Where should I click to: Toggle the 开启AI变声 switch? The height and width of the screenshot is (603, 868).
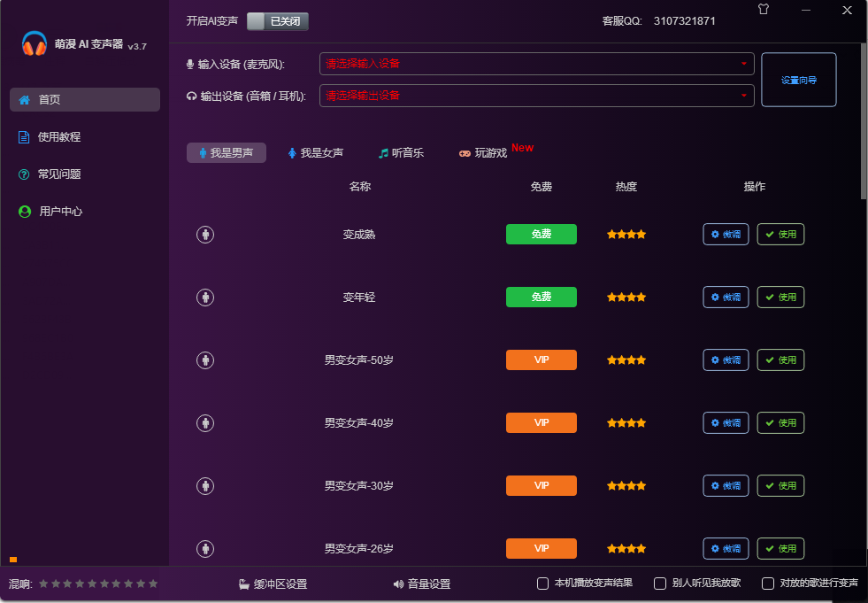277,21
